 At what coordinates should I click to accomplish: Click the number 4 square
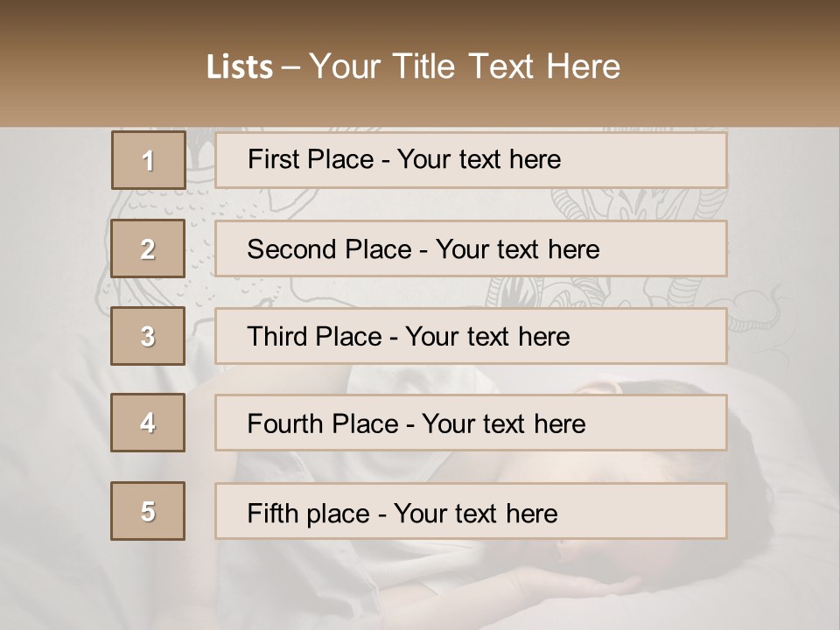[x=148, y=423]
